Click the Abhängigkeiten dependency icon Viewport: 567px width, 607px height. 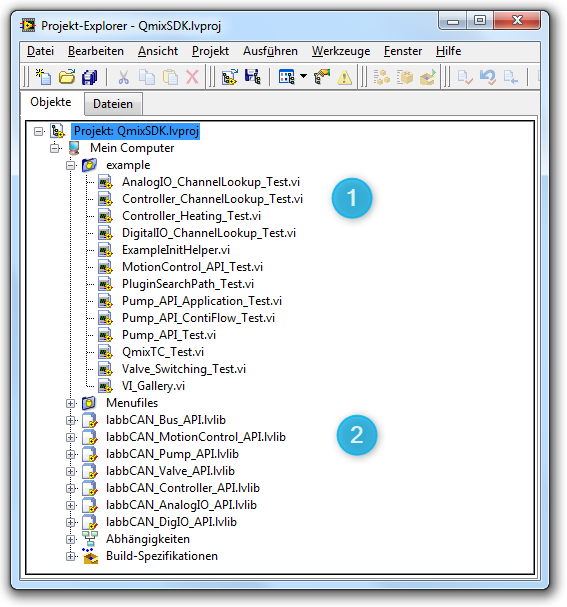(x=90, y=539)
